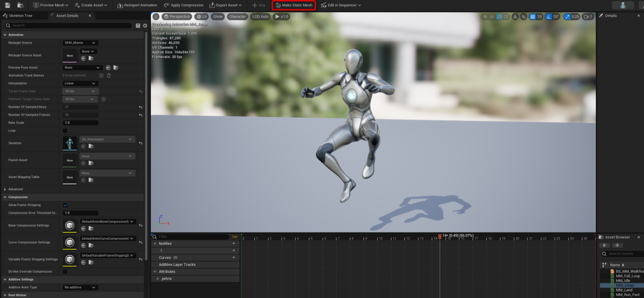Click the Reimport Animation button
The height and width of the screenshot is (298, 644).
[137, 5]
